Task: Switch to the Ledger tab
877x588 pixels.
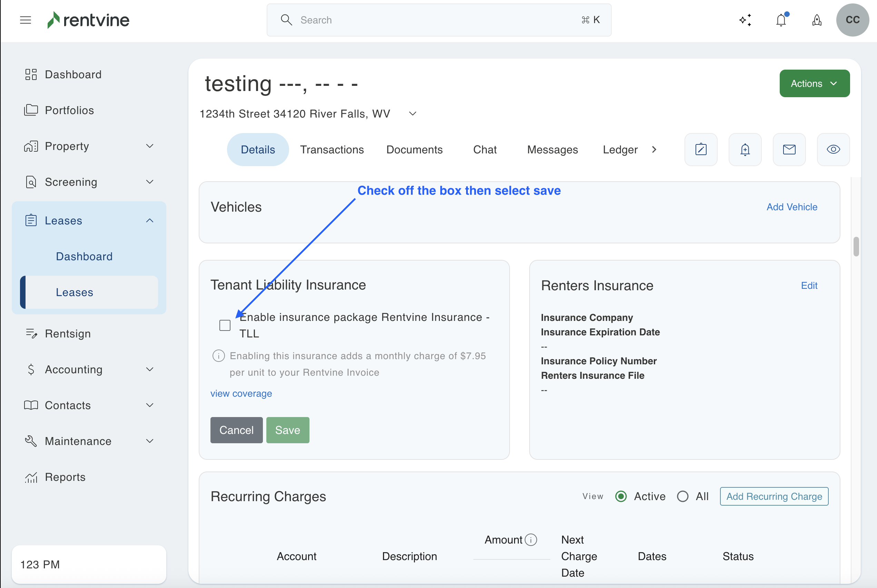Action: click(x=620, y=150)
